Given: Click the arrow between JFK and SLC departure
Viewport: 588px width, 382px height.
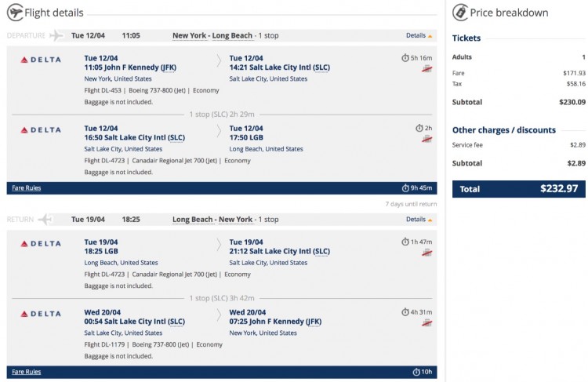Looking at the screenshot, I should pos(219,59).
